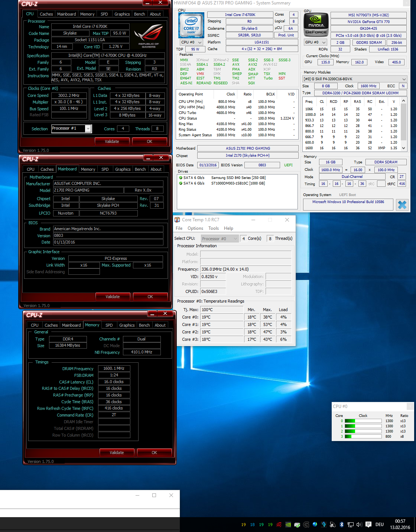Click the Intel Core i7-6700K name in HWiNFO64
The height and width of the screenshot is (532, 416).
point(240,15)
